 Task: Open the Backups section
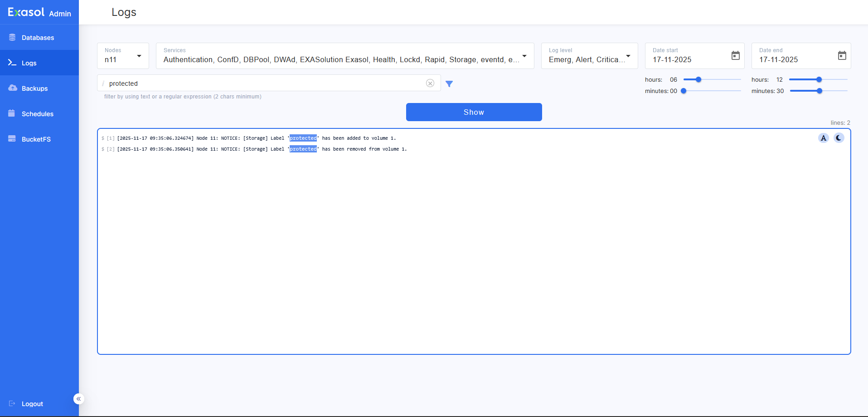(34, 88)
